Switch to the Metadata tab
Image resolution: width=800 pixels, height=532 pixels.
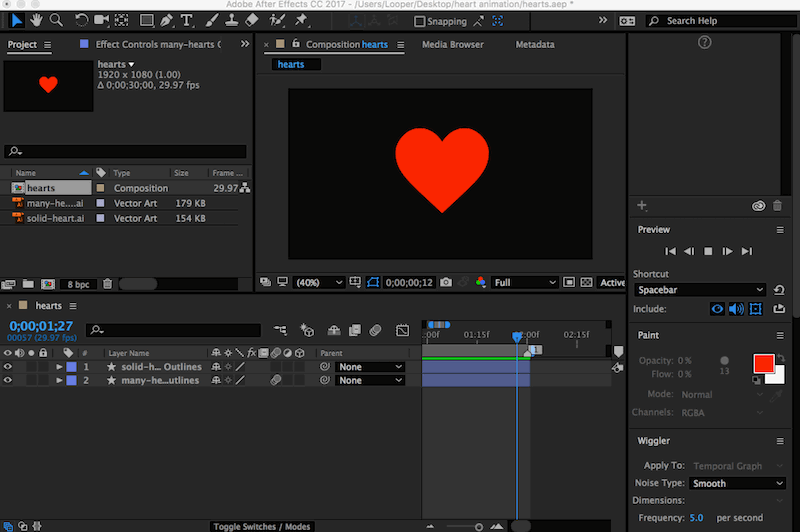click(x=535, y=44)
